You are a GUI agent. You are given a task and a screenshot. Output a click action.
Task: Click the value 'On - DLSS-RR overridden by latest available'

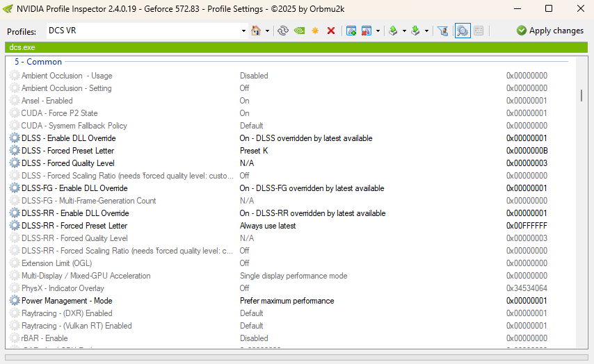pyautogui.click(x=312, y=213)
